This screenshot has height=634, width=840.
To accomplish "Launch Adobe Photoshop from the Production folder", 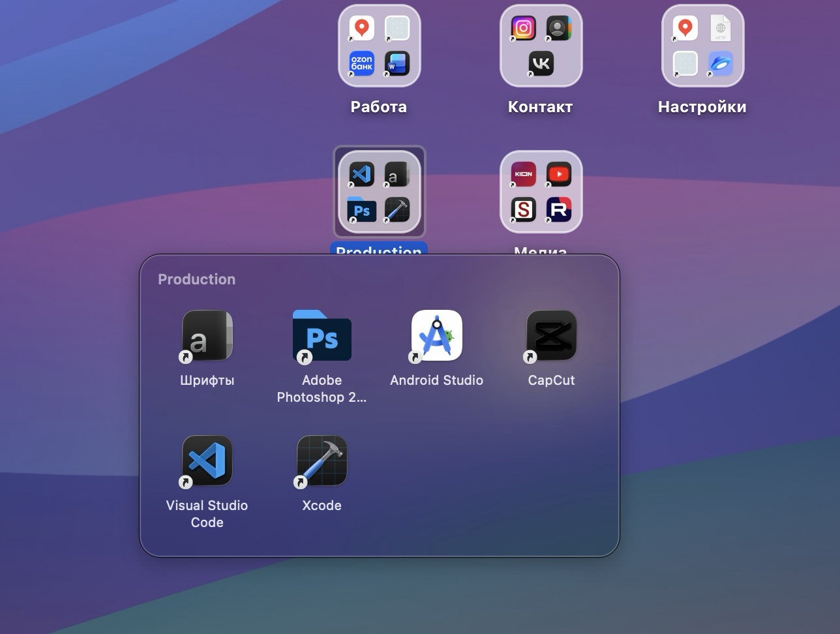I will (322, 336).
